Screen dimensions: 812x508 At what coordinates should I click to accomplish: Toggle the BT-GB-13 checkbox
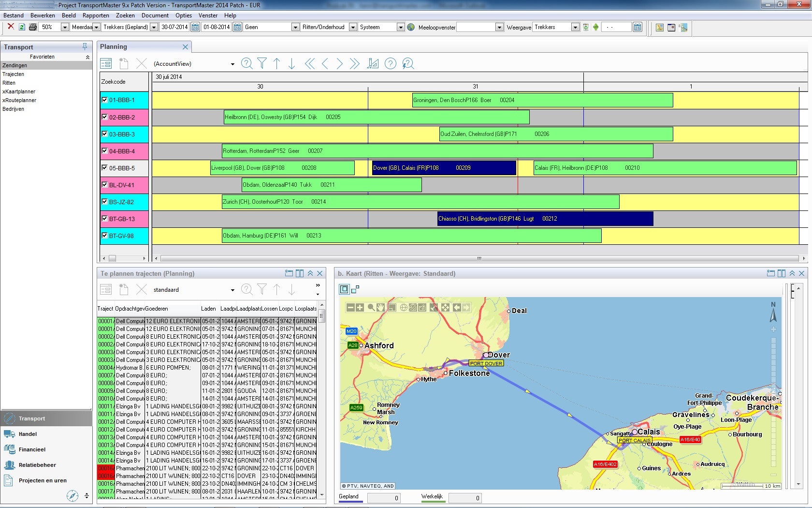(104, 219)
